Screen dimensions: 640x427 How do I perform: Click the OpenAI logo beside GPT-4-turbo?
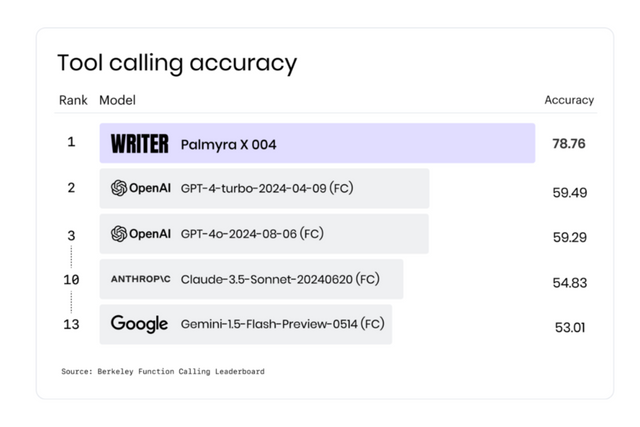click(140, 188)
